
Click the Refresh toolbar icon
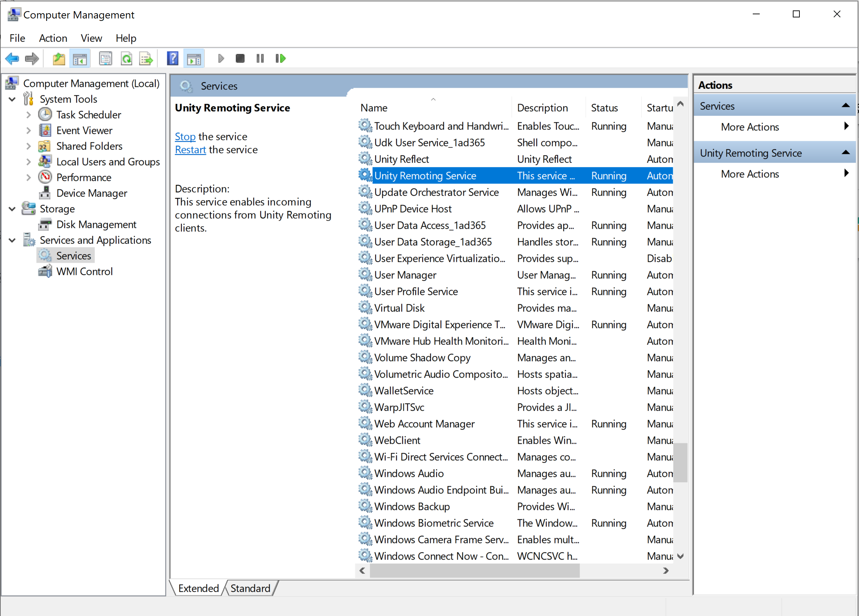126,59
